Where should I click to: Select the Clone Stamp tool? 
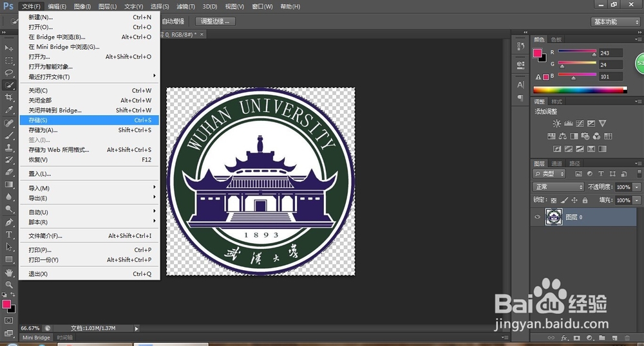[x=8, y=147]
